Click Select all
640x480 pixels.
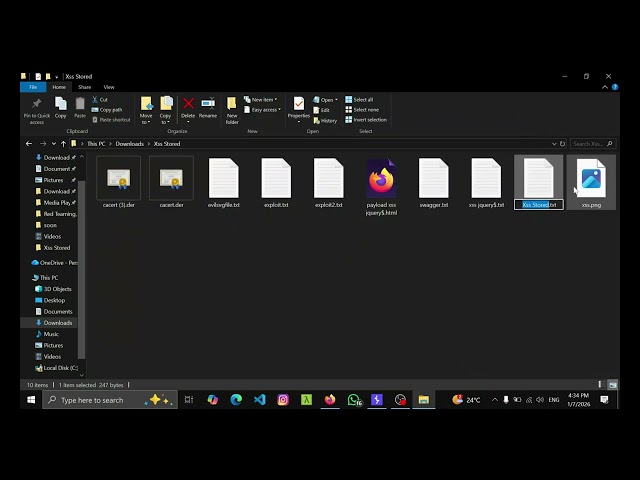coord(359,100)
